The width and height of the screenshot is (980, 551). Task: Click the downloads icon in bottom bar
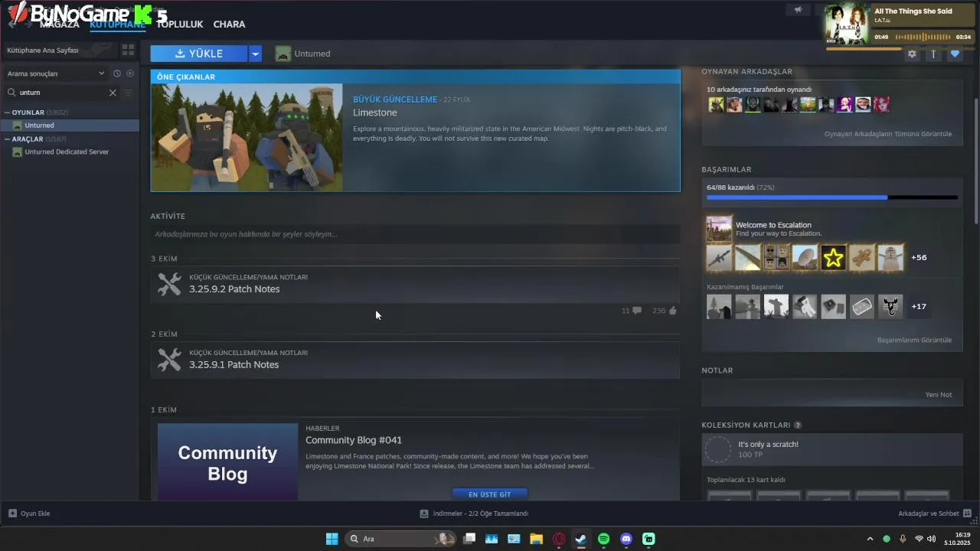coord(424,514)
